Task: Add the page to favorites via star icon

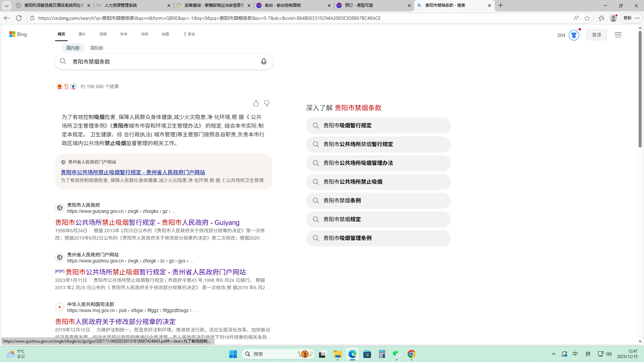Action: tap(587, 18)
